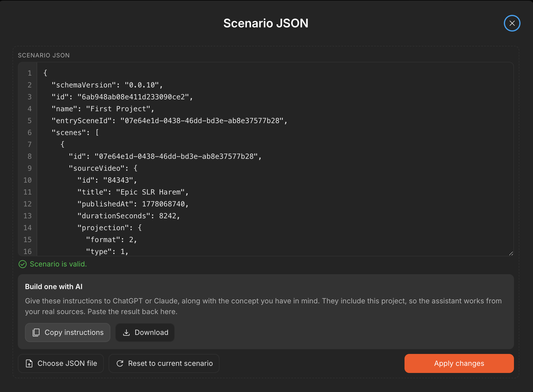Click the Build one with AI heading
This screenshot has height=392, width=533.
[54, 287]
